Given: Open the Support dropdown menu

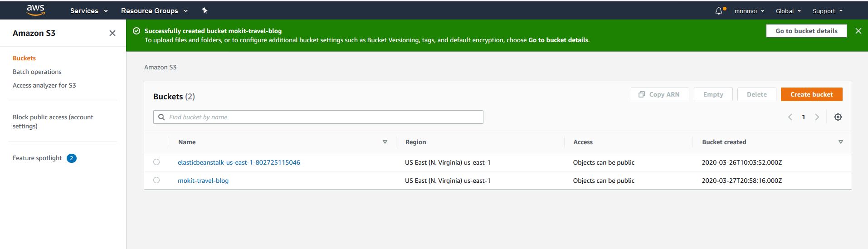Looking at the screenshot, I should [828, 11].
